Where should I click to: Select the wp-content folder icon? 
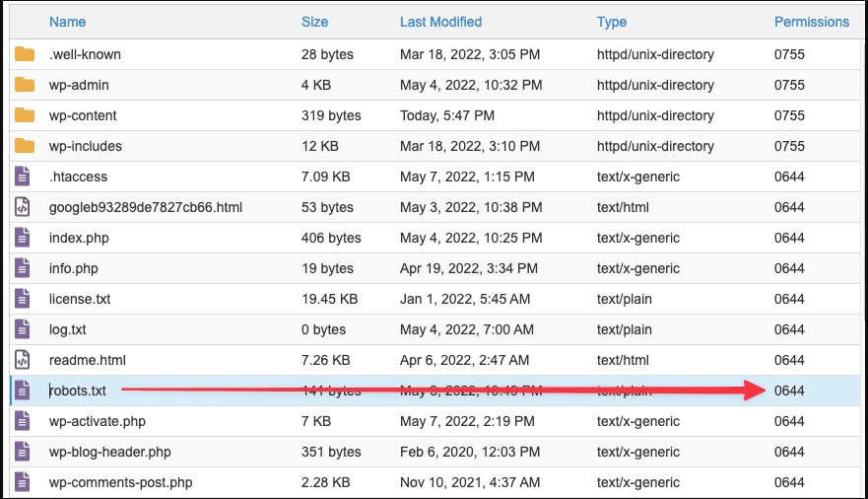25,115
